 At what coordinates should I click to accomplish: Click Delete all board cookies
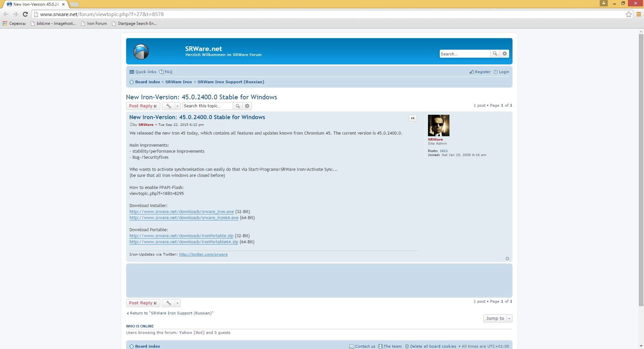[x=430, y=346]
